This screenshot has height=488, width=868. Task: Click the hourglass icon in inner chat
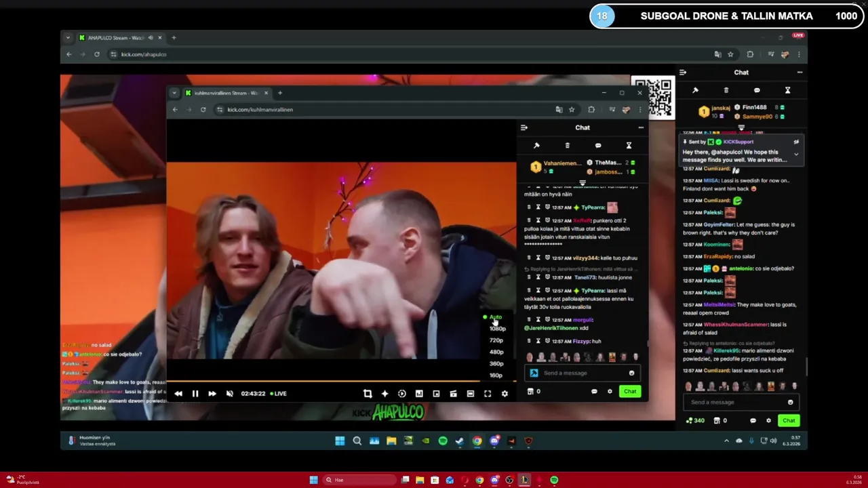point(629,145)
